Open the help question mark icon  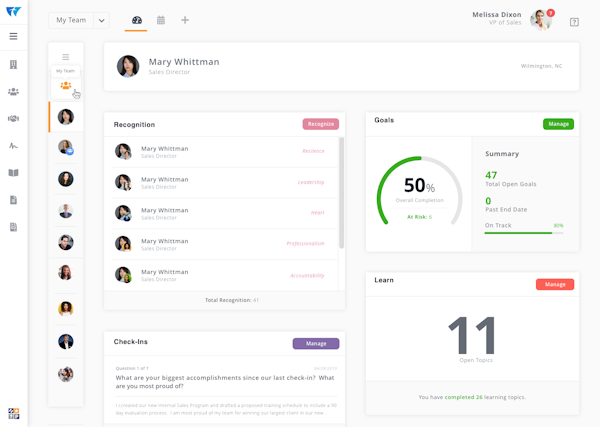[x=574, y=22]
